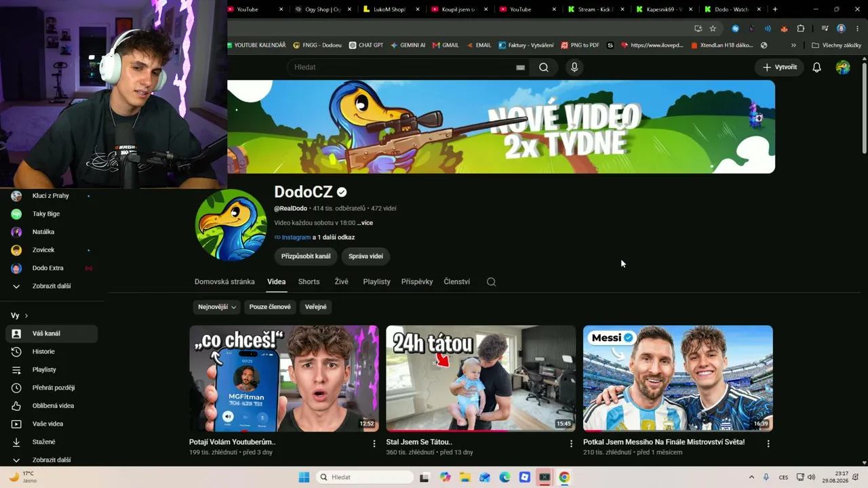Open the Nejnovější sort dropdown

(x=217, y=307)
